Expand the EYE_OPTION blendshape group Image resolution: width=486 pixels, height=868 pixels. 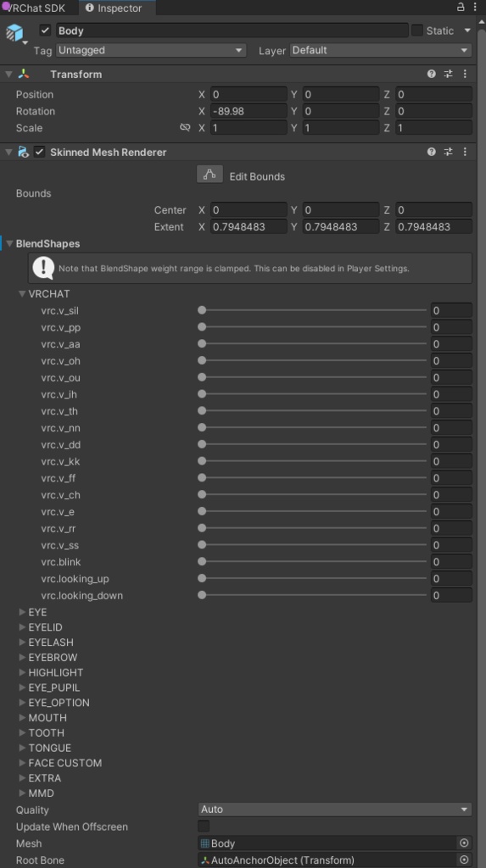click(x=22, y=703)
